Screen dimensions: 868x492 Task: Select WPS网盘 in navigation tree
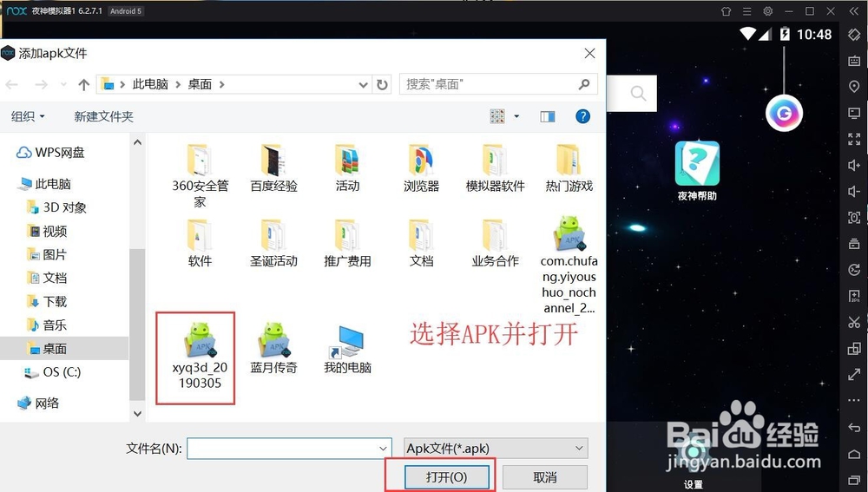51,152
